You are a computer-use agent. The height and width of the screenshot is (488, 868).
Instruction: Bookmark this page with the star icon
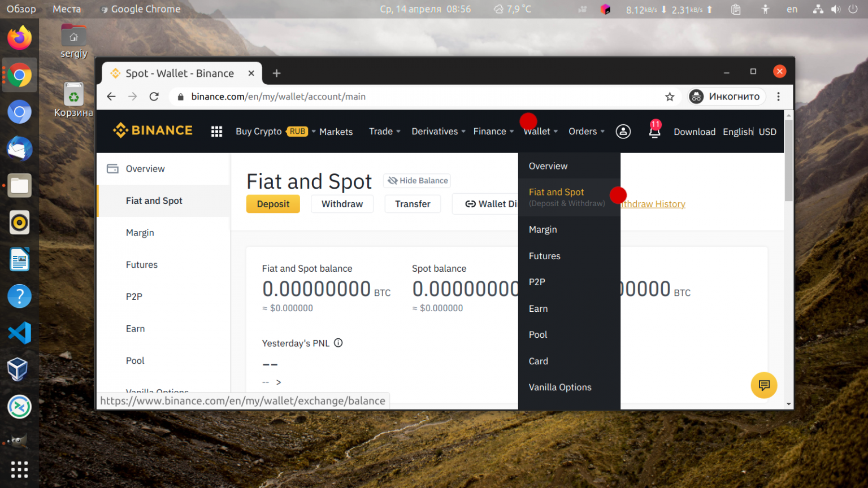[x=670, y=97]
